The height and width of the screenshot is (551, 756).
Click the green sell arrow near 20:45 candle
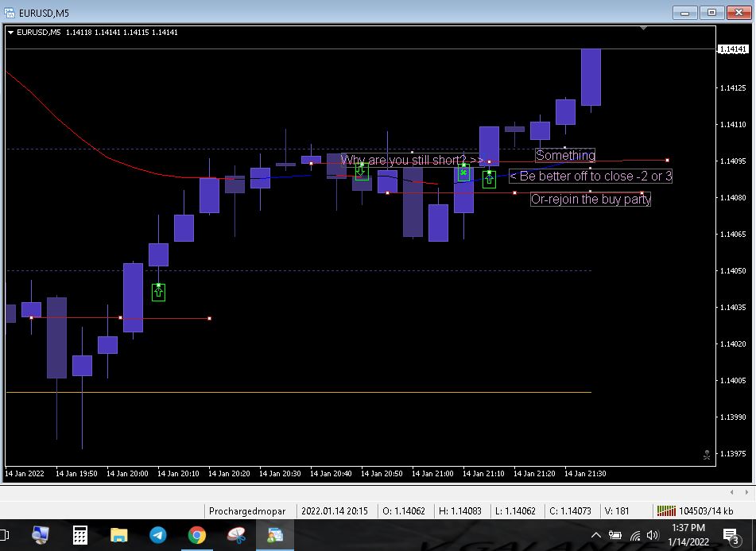tap(362, 172)
